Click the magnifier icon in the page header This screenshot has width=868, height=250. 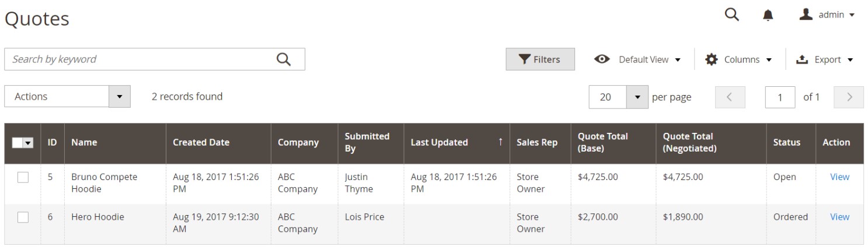731,15
